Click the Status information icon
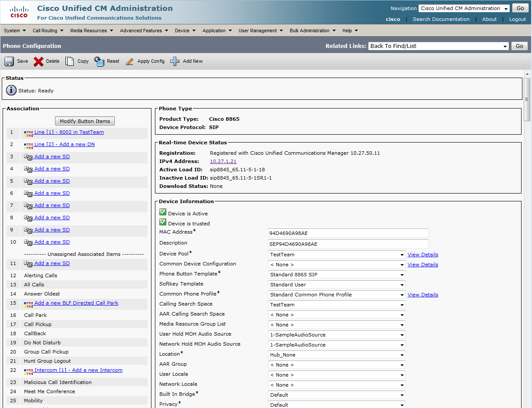The image size is (532, 408). (x=11, y=91)
